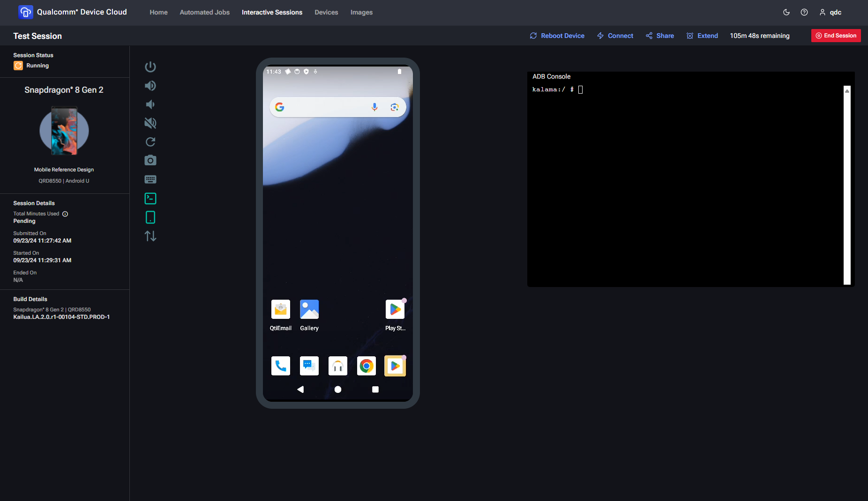This screenshot has height=501, width=868.
Task: Open the Gallery app
Action: pyautogui.click(x=309, y=315)
